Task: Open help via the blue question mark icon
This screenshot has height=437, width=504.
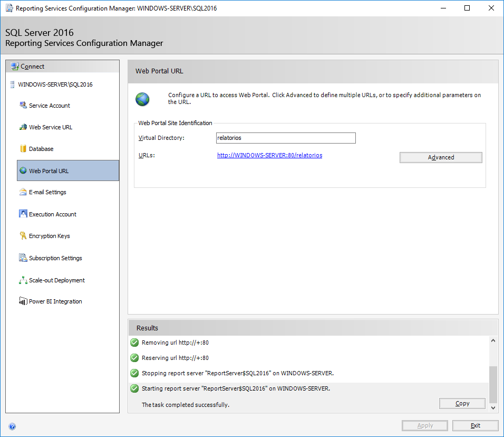Action: [12, 426]
